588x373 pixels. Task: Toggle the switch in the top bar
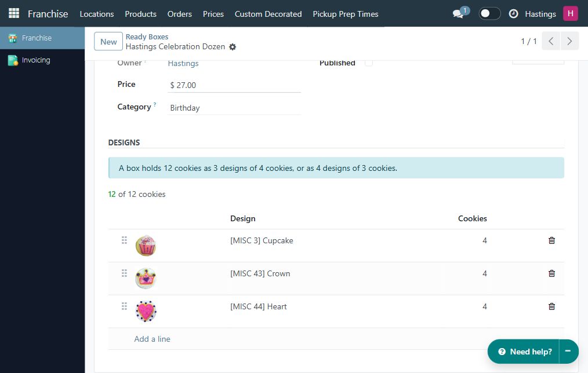[489, 13]
